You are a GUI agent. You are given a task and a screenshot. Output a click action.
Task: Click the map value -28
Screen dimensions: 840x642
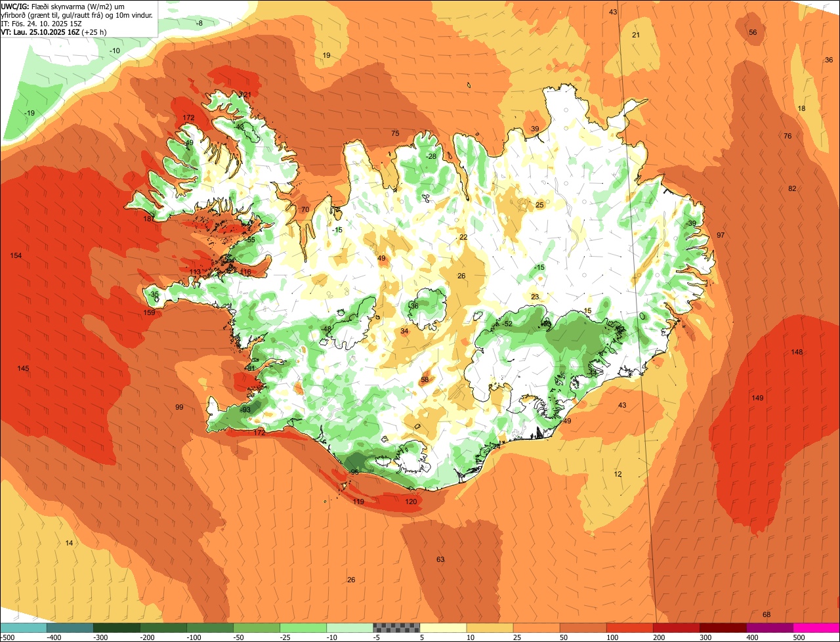click(x=430, y=156)
